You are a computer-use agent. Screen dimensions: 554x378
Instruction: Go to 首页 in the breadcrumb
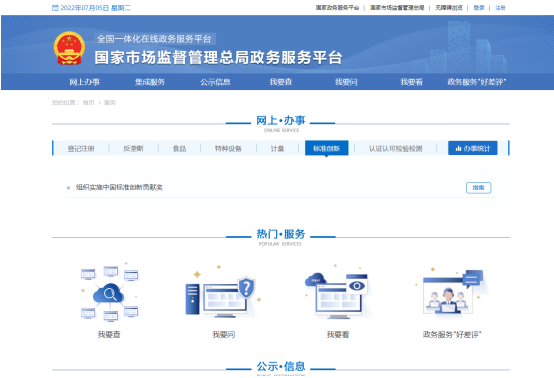(88, 102)
